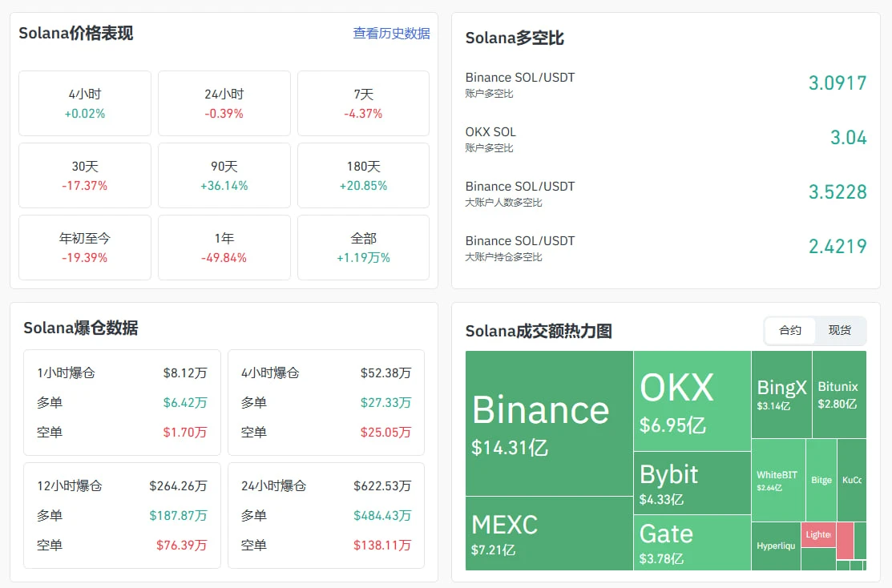Select the 4小时 price performance card
Image resolution: width=892 pixels, height=588 pixels.
coord(85,103)
